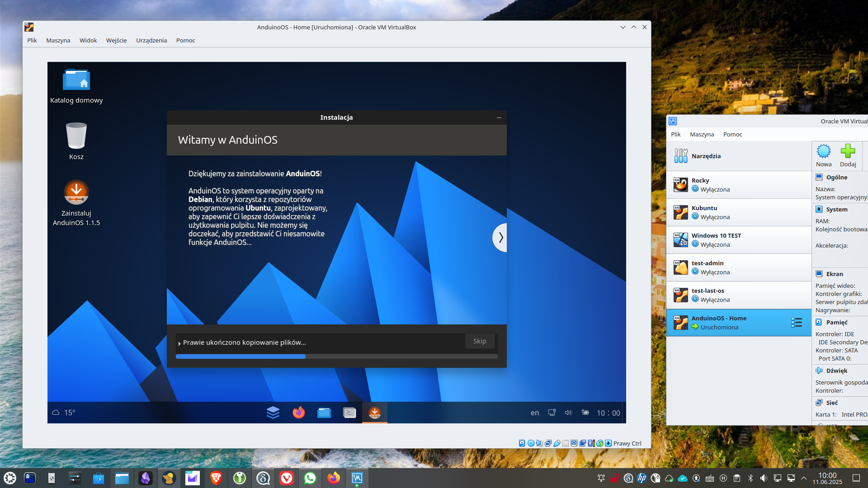Click the mouse integration status icon
Screen dimensions: 868x488
(x=600, y=443)
